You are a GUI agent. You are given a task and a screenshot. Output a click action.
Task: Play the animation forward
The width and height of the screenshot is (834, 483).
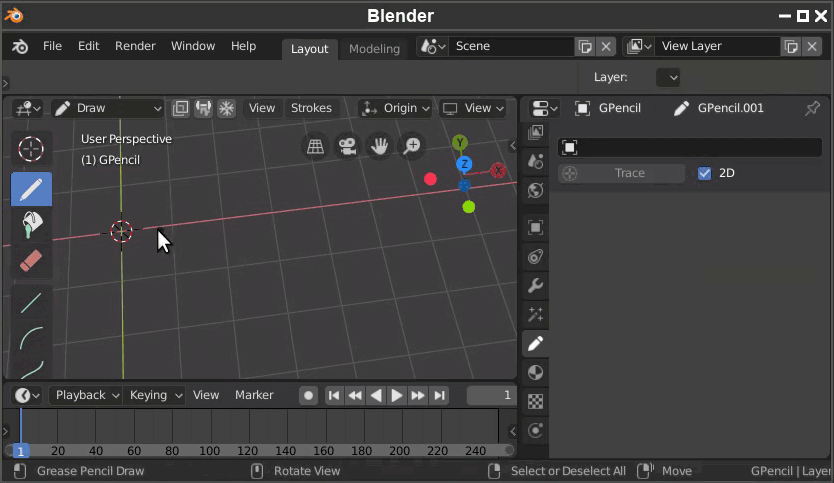397,395
